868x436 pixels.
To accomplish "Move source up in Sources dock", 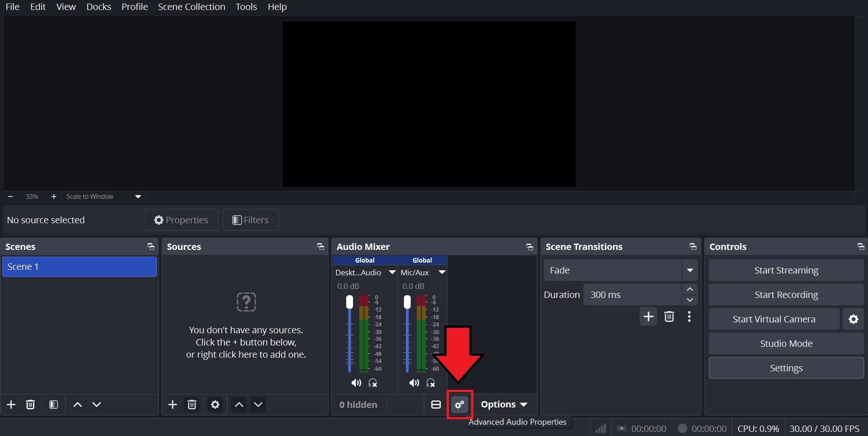I will [x=239, y=404].
